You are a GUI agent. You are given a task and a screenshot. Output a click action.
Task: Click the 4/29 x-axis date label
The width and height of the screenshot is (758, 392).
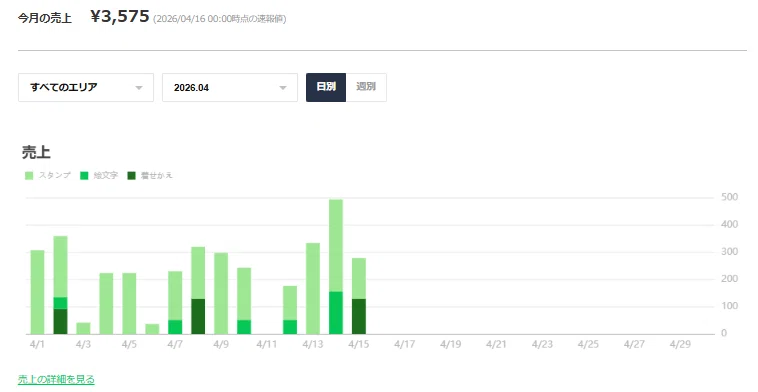[x=680, y=345]
